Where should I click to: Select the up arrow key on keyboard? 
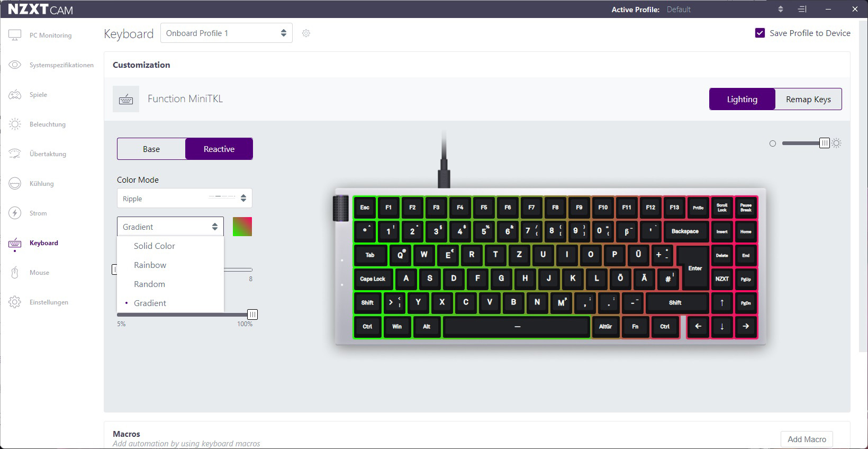[722, 302]
